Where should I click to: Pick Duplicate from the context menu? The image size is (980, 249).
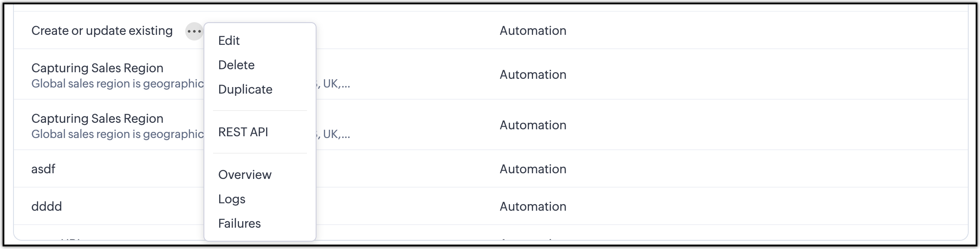[x=245, y=89]
